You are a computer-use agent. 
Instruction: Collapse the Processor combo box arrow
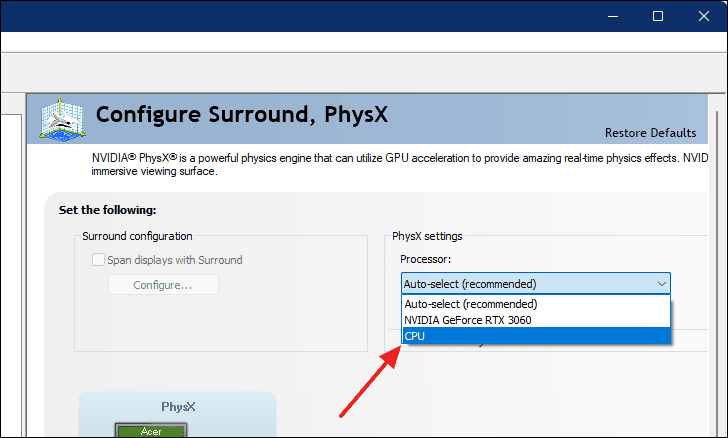[662, 283]
